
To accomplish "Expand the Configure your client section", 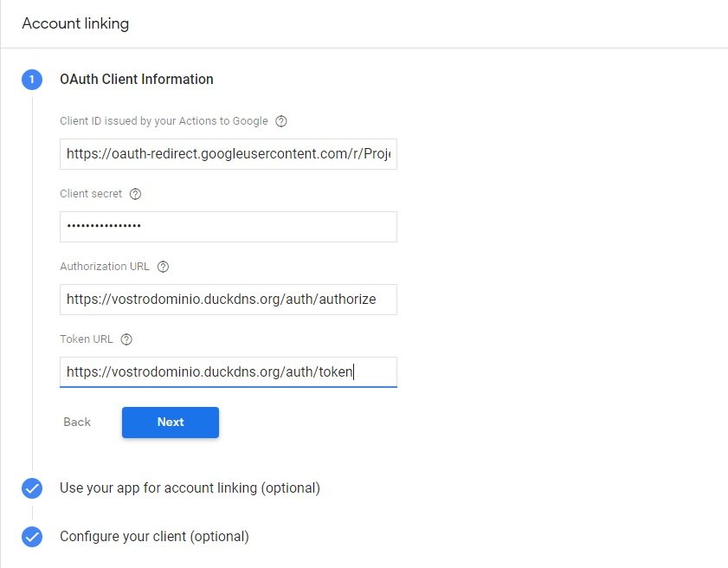I will (x=154, y=537).
